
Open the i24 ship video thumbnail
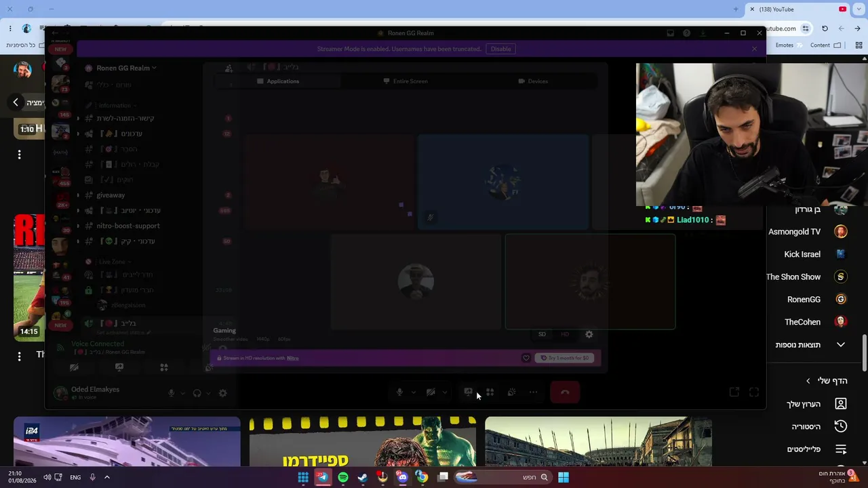pos(127,442)
